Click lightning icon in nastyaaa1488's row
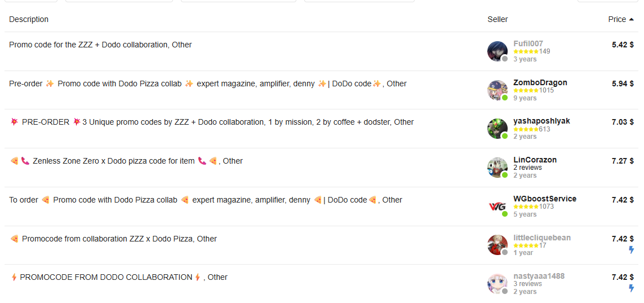This screenshot has height=303, width=644. [631, 288]
